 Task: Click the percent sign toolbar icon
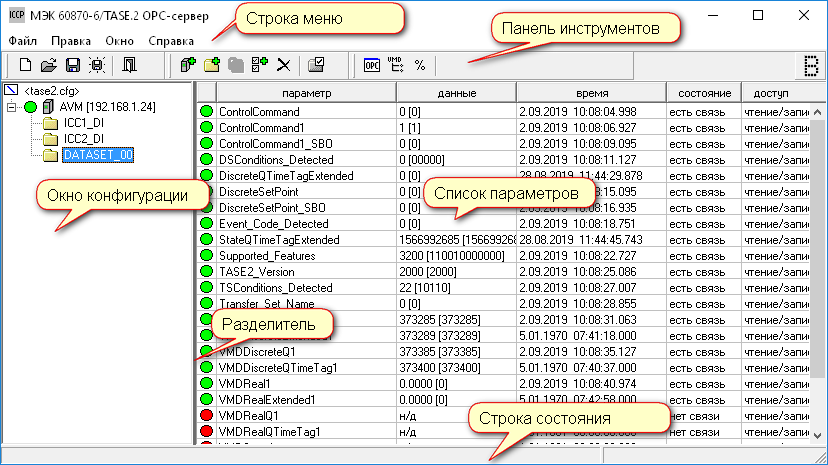pos(420,65)
